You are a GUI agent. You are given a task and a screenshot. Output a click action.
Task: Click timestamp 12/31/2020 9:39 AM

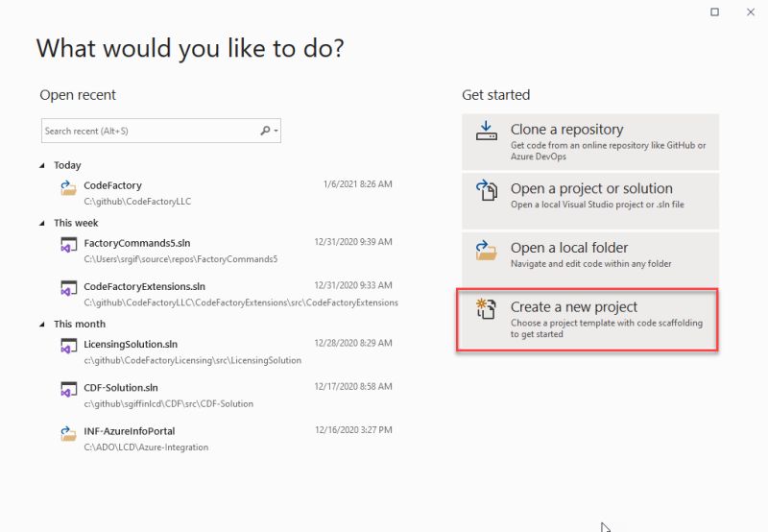[x=353, y=242]
